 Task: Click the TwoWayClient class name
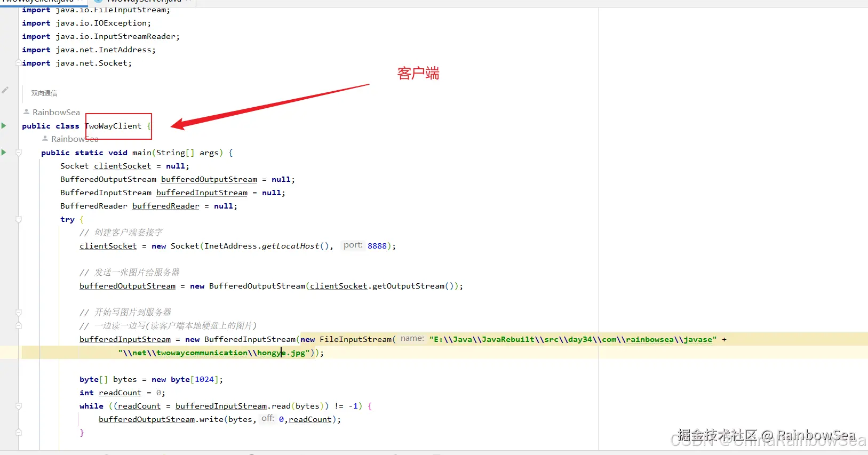point(113,126)
